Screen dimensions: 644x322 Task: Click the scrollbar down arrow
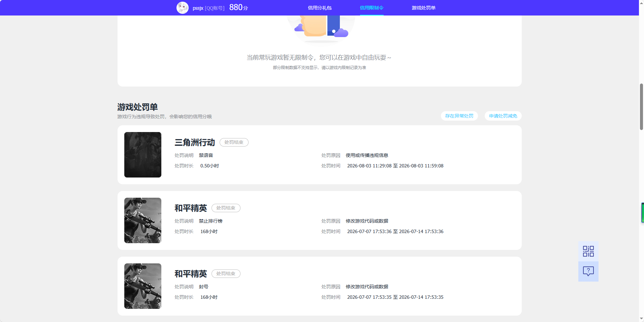[641, 319]
